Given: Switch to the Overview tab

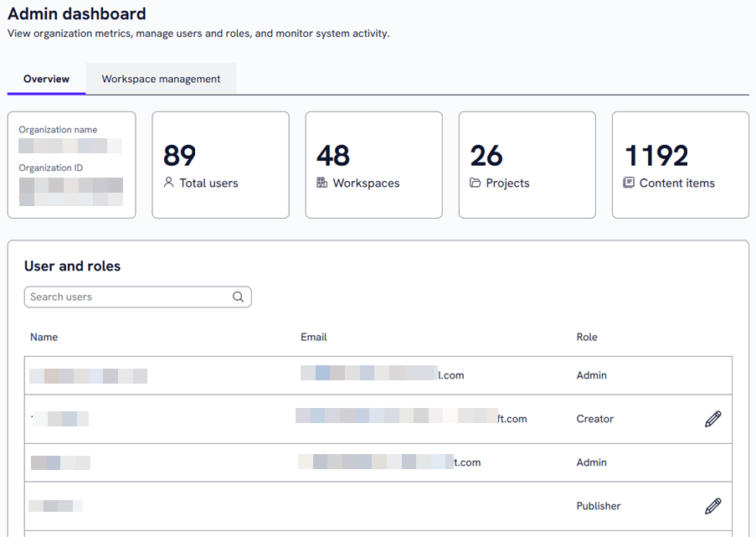Looking at the screenshot, I should pyautogui.click(x=46, y=79).
